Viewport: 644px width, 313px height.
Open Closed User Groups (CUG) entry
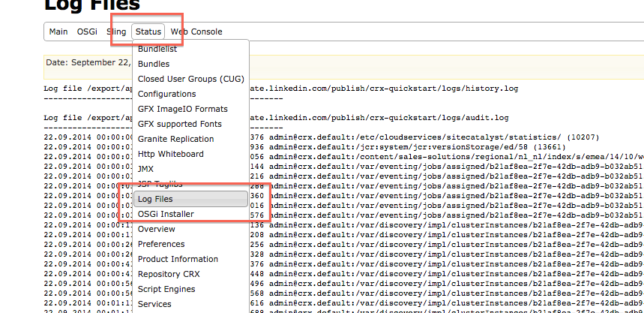coord(190,79)
